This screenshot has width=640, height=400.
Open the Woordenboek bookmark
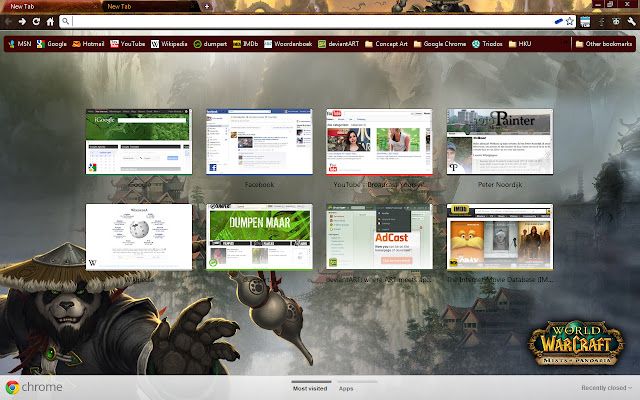tap(288, 44)
